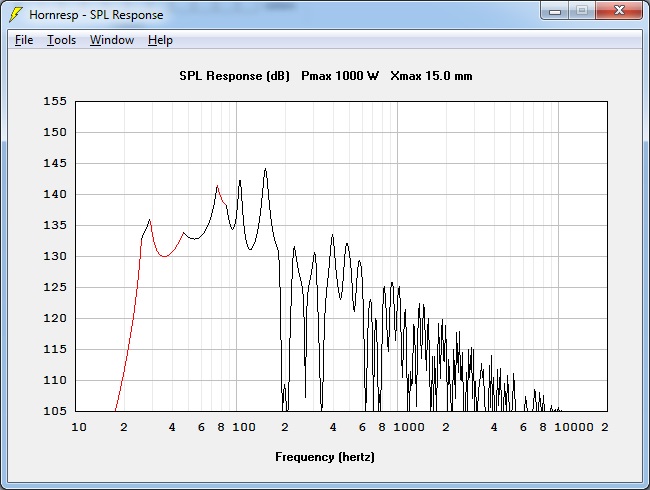Minimize the Hornresp window

coord(555,11)
